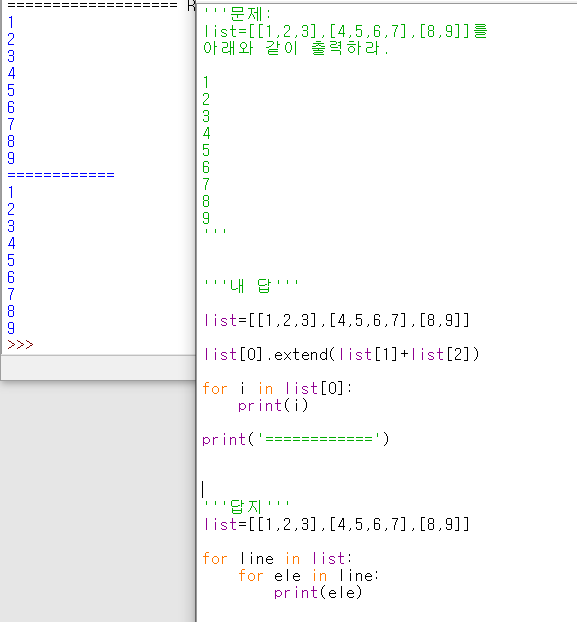
Task: Click the list[0].extend(list[1]+list[2]) line
Action: tap(341, 354)
